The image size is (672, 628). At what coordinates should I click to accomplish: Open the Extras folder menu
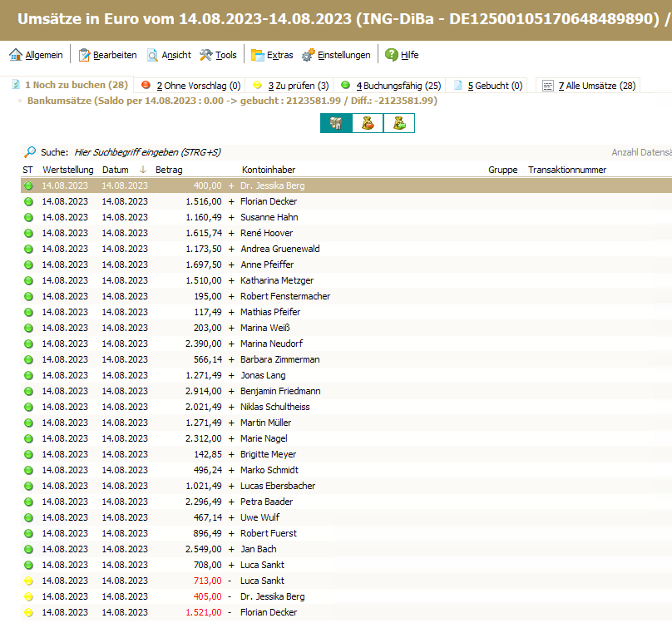click(272, 55)
